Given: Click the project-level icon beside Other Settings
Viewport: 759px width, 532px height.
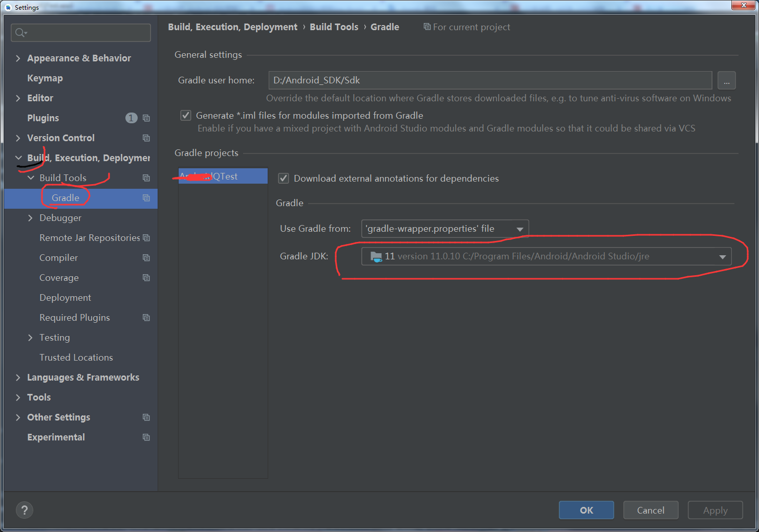Looking at the screenshot, I should click(x=146, y=417).
